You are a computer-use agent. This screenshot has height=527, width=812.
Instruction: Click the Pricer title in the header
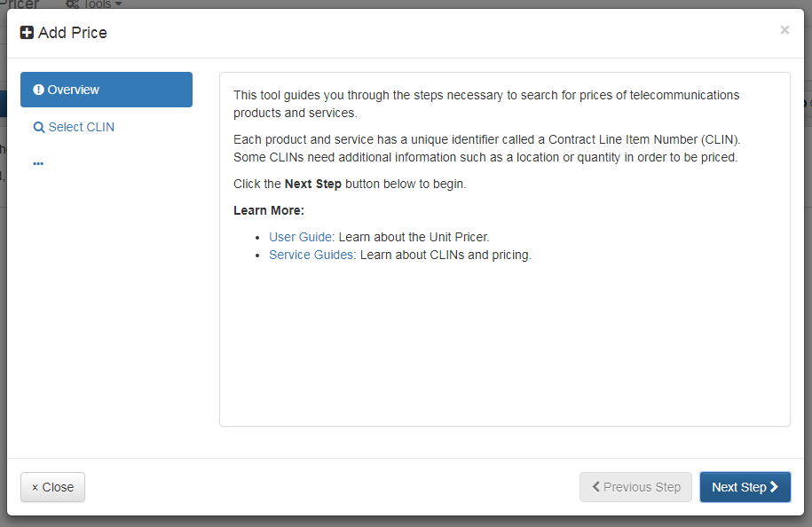pos(21,4)
